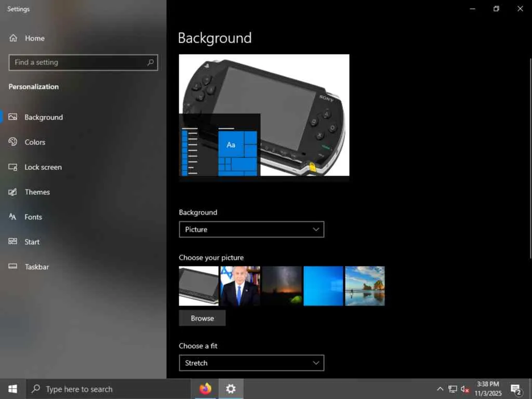Open the Action Center notifications icon
Viewport: 532px width, 399px height.
tap(516, 389)
